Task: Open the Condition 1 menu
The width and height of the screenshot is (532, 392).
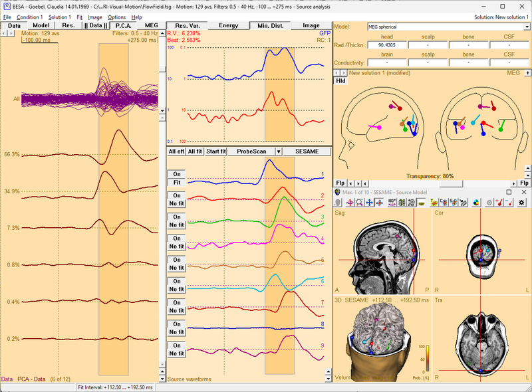Action: [x=29, y=17]
